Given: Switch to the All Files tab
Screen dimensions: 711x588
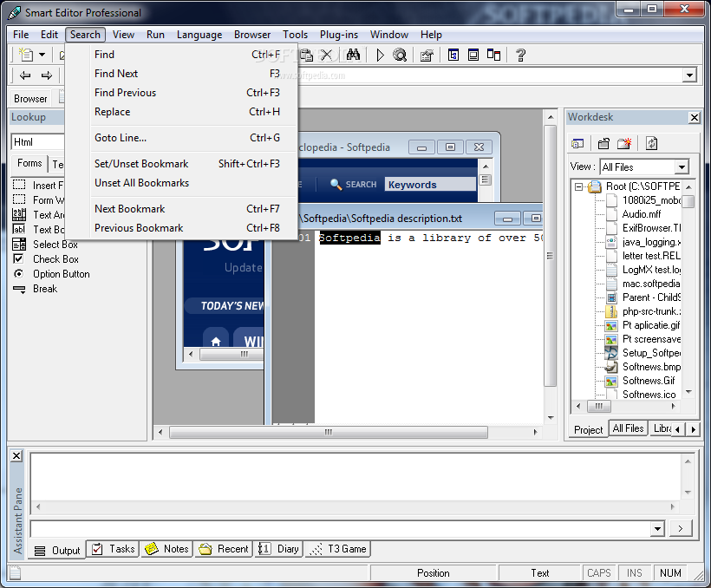Looking at the screenshot, I should click(x=628, y=428).
